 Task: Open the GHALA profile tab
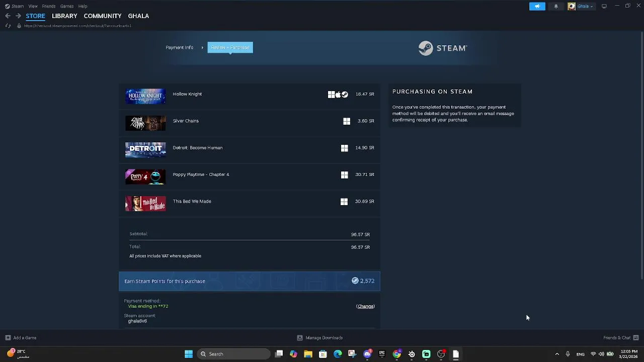coord(138,16)
